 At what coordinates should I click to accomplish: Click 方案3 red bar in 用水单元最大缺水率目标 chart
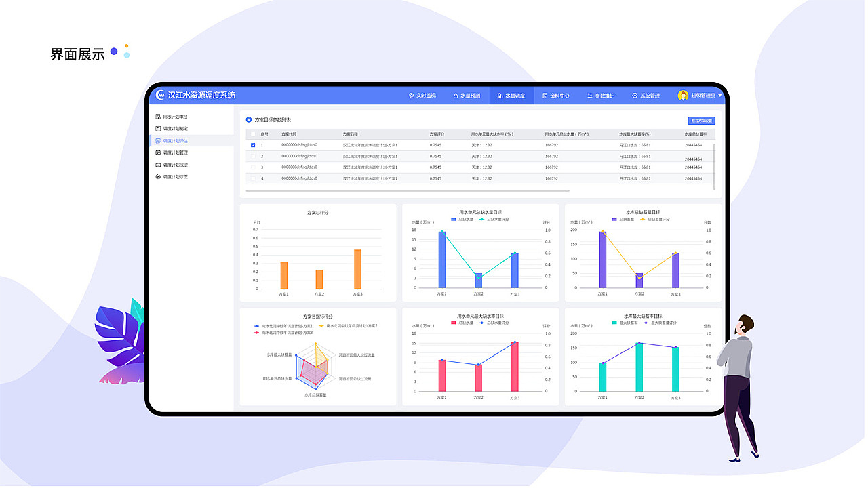515,367
